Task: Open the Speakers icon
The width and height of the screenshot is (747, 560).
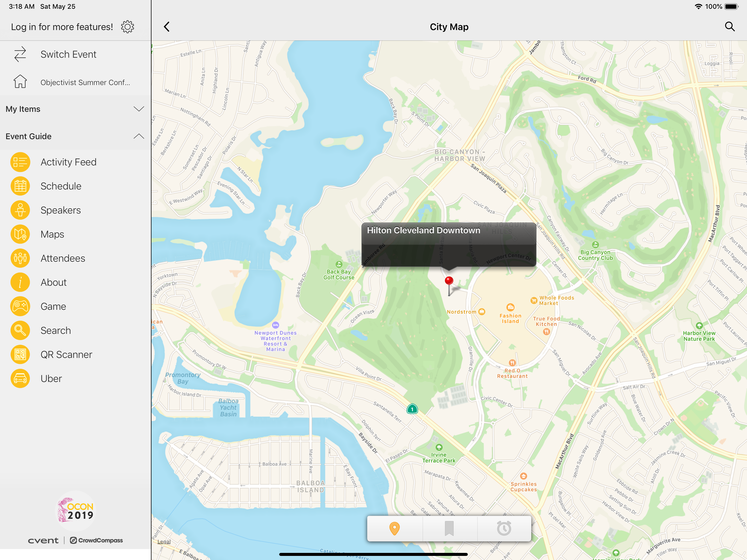Action: (20, 210)
